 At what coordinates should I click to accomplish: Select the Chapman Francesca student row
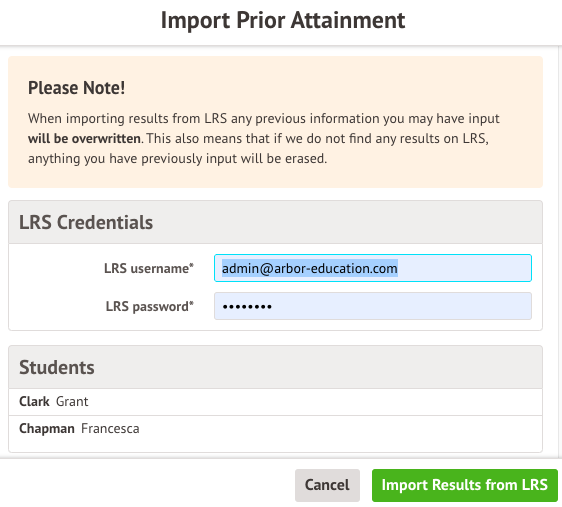pyautogui.click(x=275, y=429)
